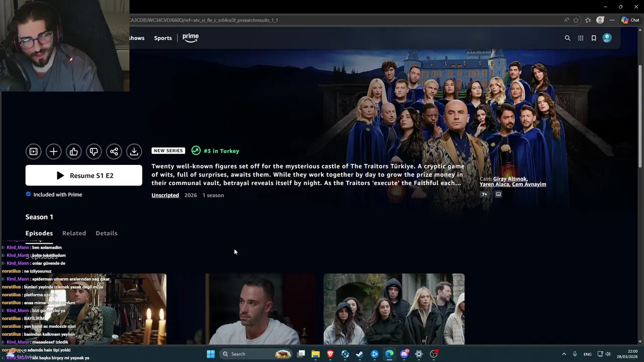Image resolution: width=644 pixels, height=362 pixels.
Task: Open the episodes/trailer icon button
Action: [33, 151]
